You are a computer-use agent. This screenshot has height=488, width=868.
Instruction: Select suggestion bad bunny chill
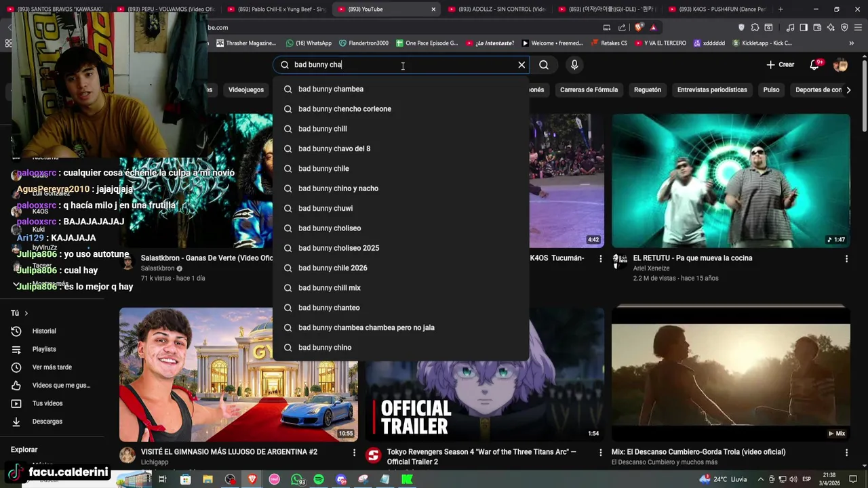[x=401, y=129]
